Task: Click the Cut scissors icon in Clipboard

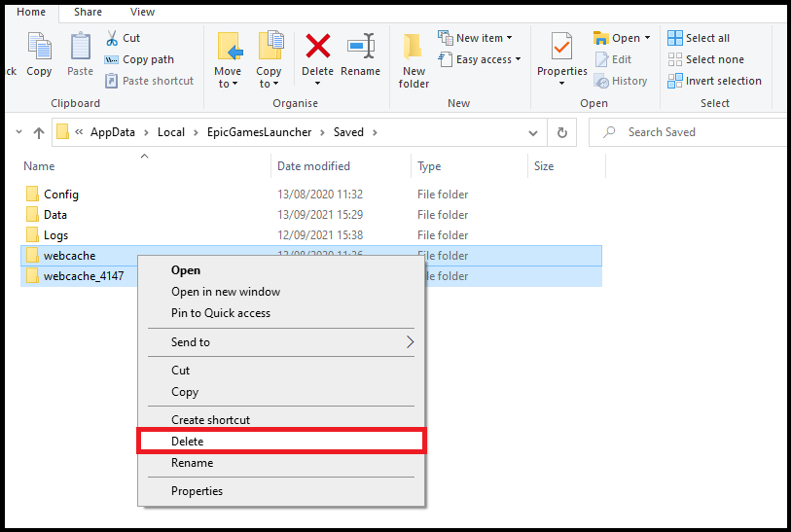Action: [112, 38]
